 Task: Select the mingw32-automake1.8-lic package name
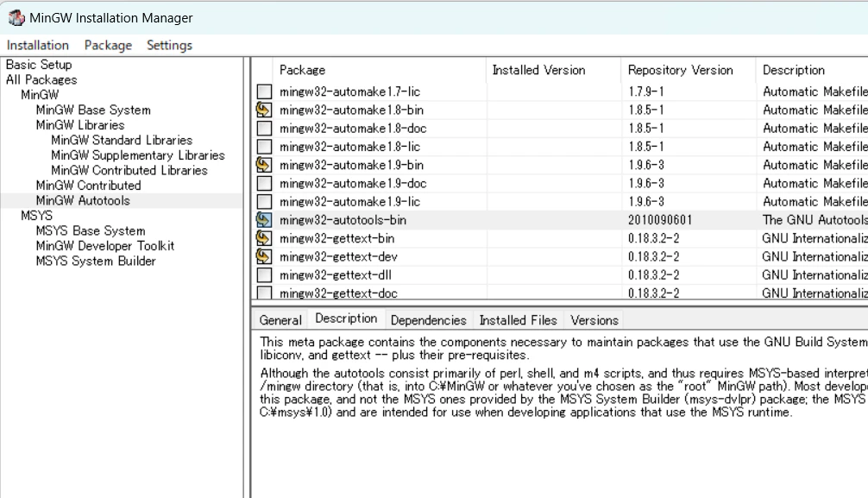349,146
